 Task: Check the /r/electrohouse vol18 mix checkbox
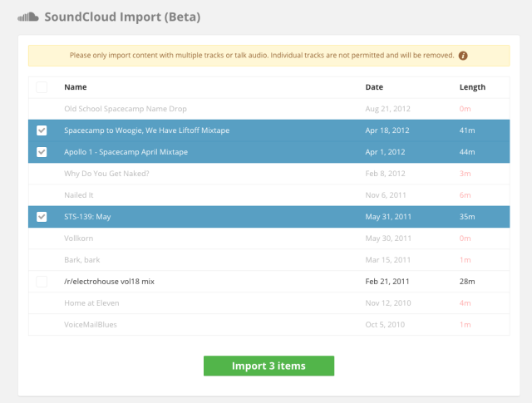42,282
